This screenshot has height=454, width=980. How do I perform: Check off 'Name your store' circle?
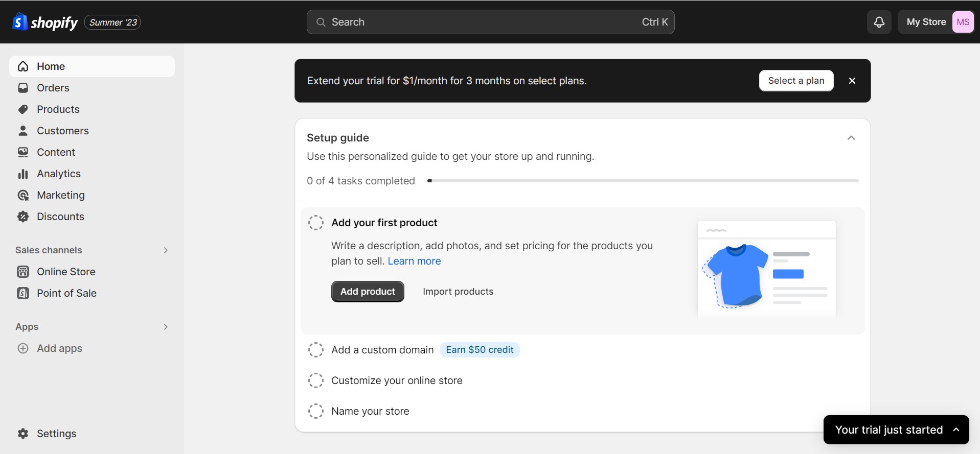pyautogui.click(x=316, y=411)
